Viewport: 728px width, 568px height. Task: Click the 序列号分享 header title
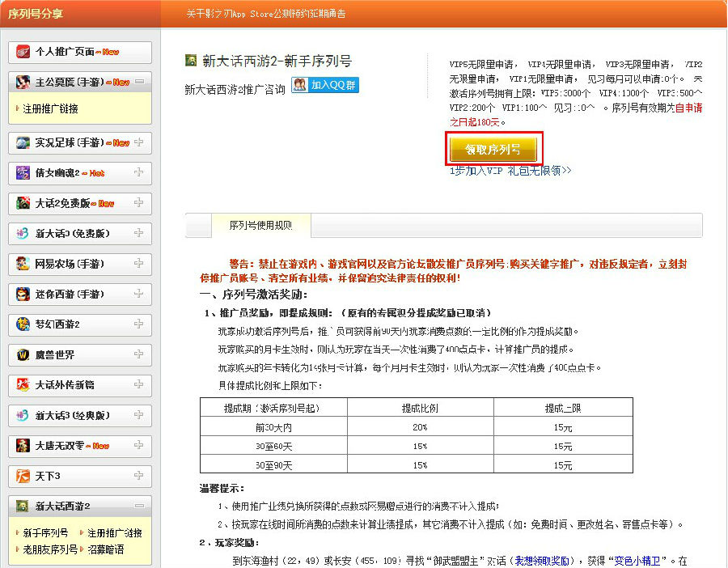[x=36, y=14]
